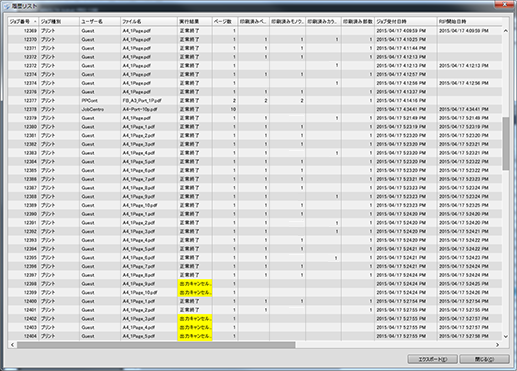
Task: Click the ページ数 column header
Action: [225, 21]
